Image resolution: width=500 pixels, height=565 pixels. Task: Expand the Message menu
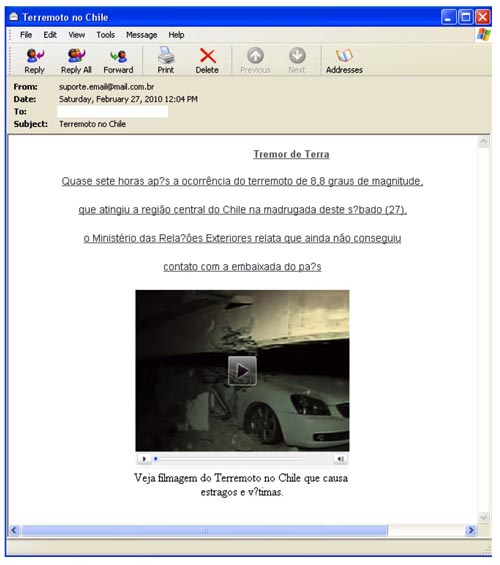pyautogui.click(x=142, y=35)
